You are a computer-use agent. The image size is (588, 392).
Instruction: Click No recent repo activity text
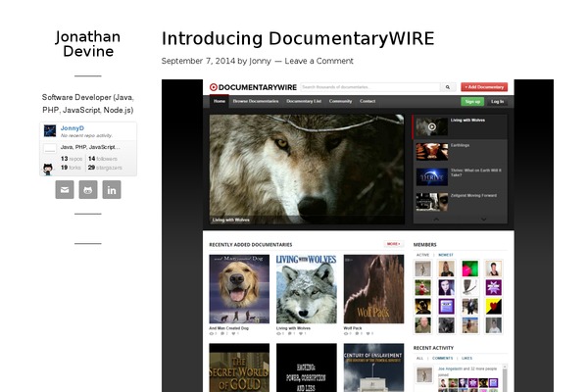coord(86,135)
